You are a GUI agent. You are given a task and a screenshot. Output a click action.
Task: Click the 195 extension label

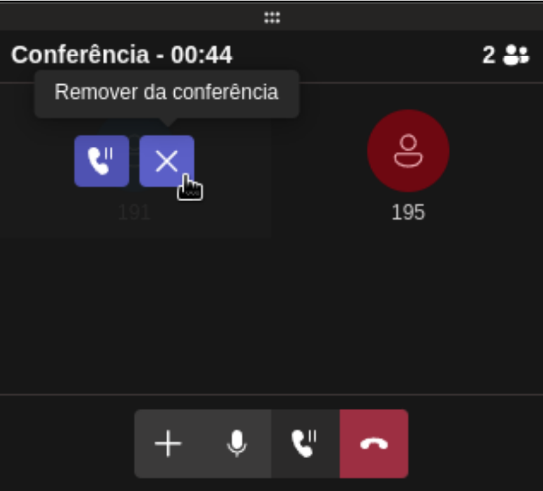[408, 212]
